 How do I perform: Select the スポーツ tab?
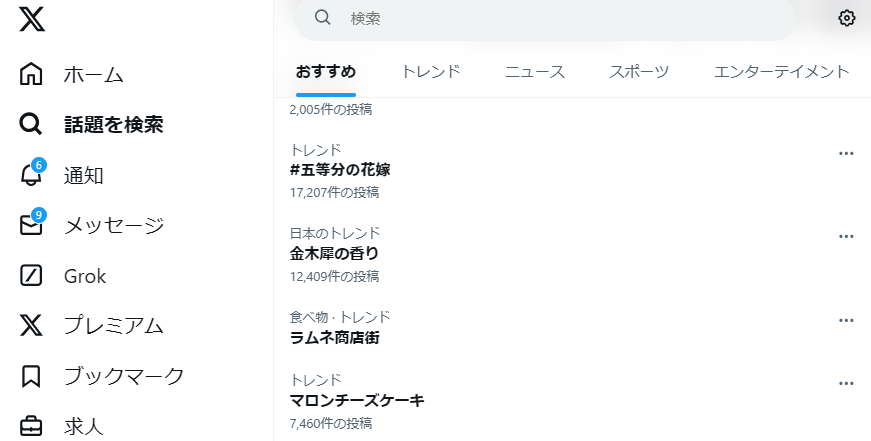[x=639, y=71]
